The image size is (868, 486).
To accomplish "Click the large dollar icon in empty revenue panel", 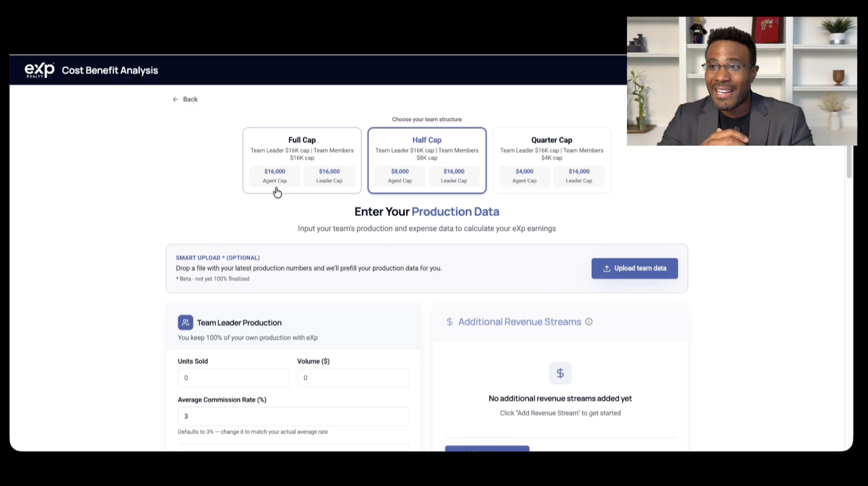I will pos(560,373).
